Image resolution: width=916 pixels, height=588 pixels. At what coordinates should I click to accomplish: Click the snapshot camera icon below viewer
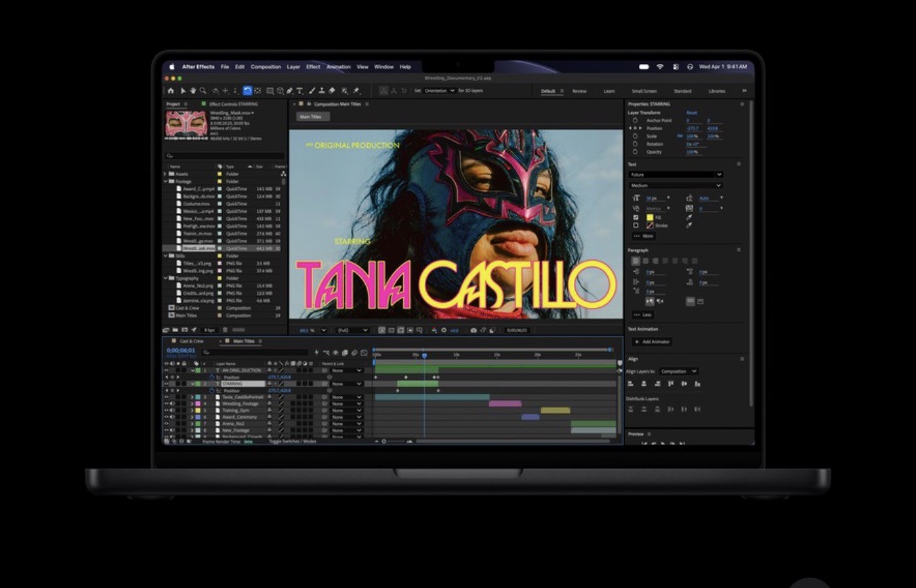coord(474,331)
